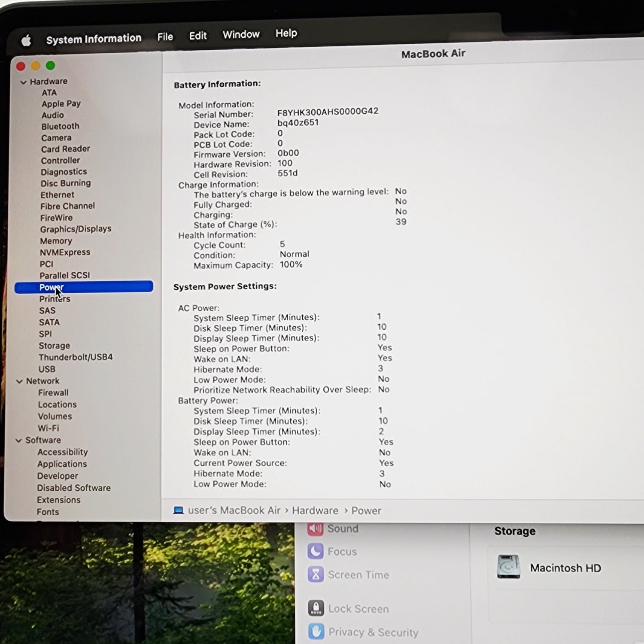This screenshot has height=644, width=644.
Task: Open the File menu
Action: point(165,37)
